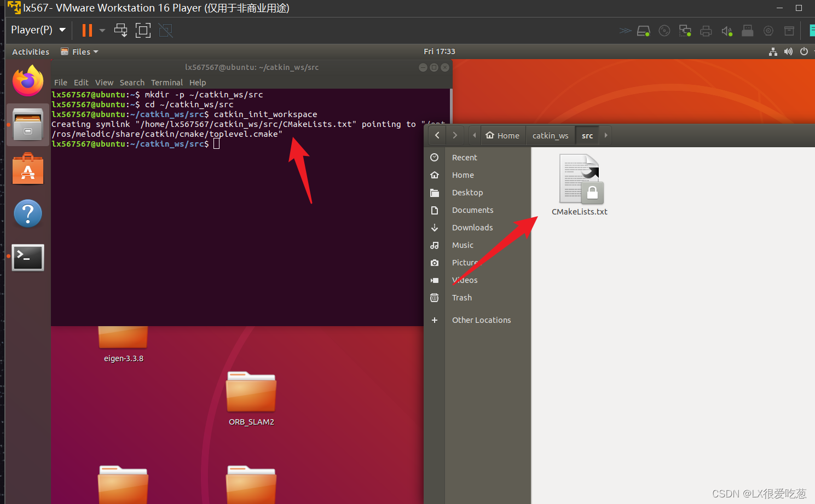The image size is (815, 504).
Task: Open Ubuntu Software from the dock
Action: [28, 169]
